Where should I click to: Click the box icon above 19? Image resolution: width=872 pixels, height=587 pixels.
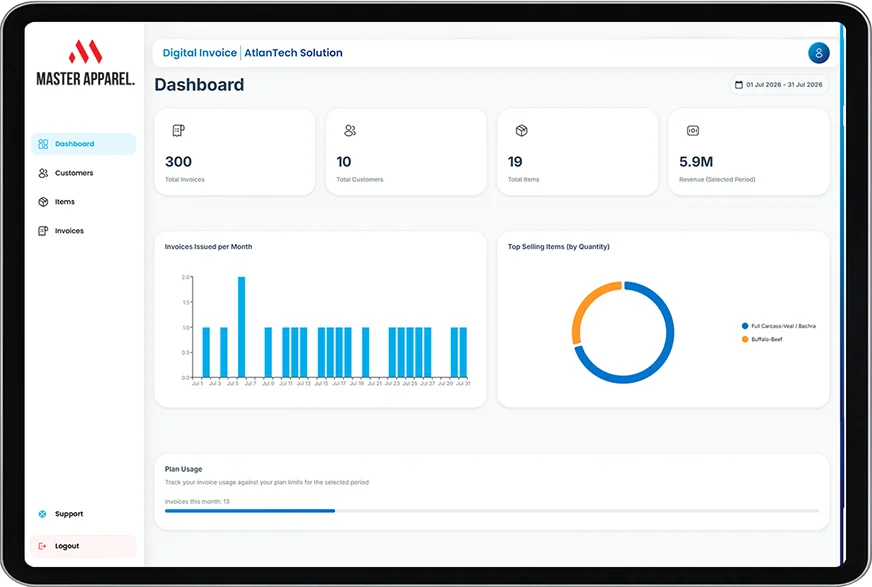[x=521, y=131]
